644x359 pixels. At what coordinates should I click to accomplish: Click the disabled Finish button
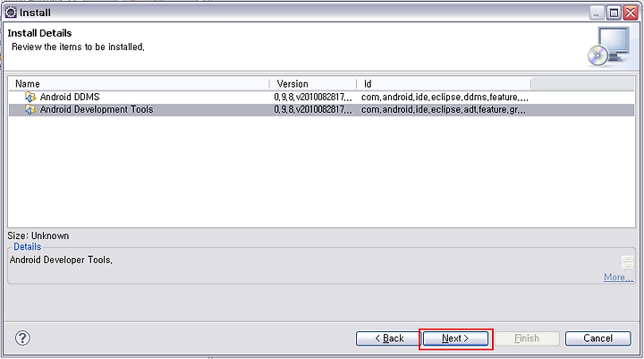coord(527,338)
